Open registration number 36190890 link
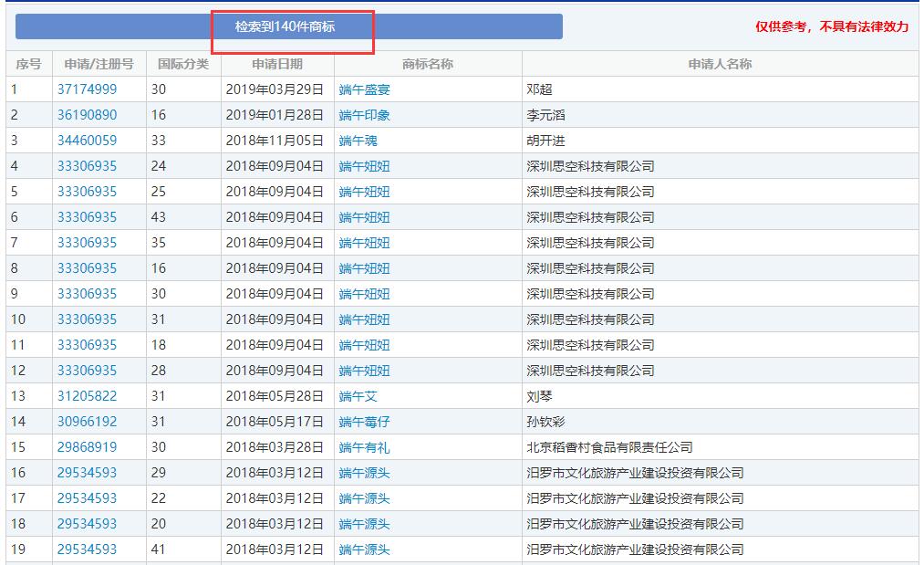The width and height of the screenshot is (924, 565). (x=87, y=115)
